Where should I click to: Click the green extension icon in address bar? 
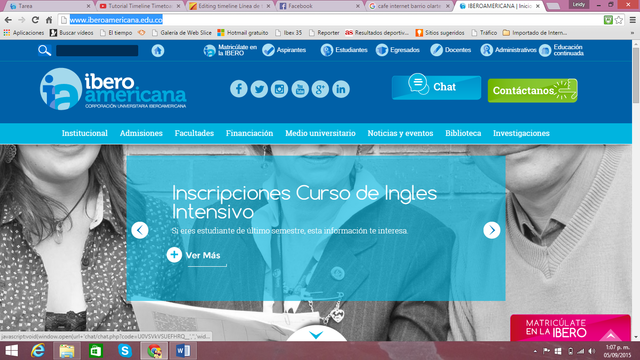pos(608,20)
